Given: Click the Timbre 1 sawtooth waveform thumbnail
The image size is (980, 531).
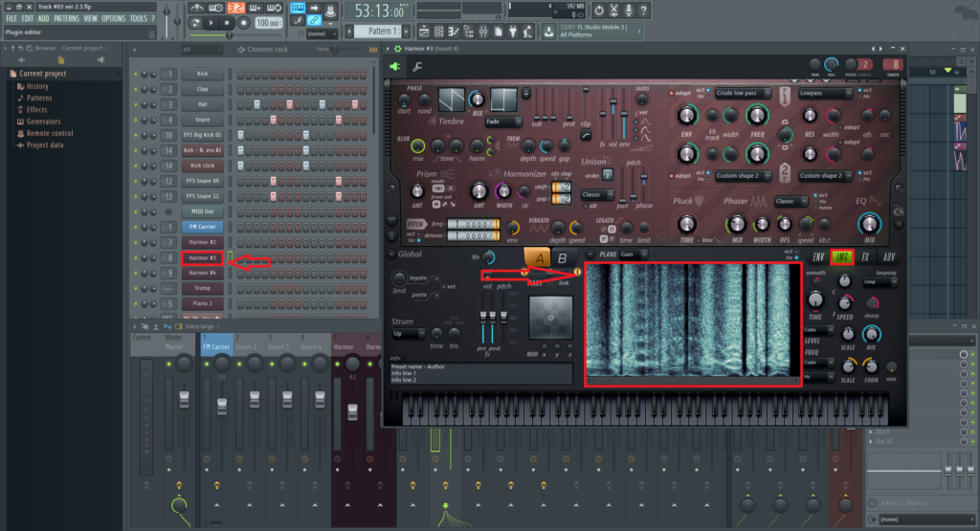Looking at the screenshot, I should coord(452,100).
